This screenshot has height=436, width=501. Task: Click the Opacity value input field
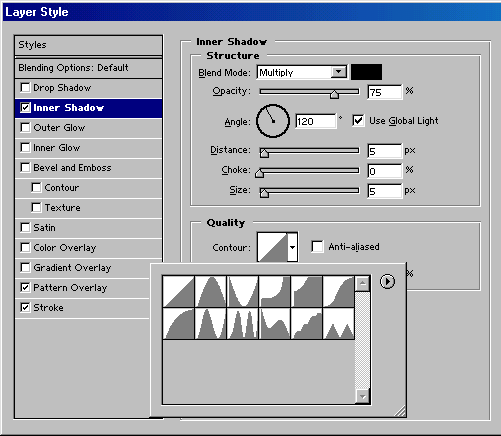tap(385, 92)
